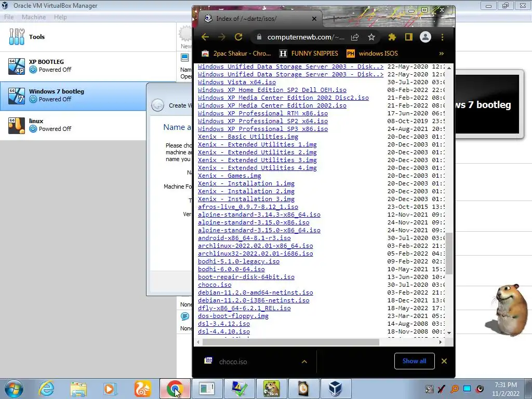Click the Windows 7 bootleg preview thumbnail
This screenshot has width=532, height=399.
point(487,104)
